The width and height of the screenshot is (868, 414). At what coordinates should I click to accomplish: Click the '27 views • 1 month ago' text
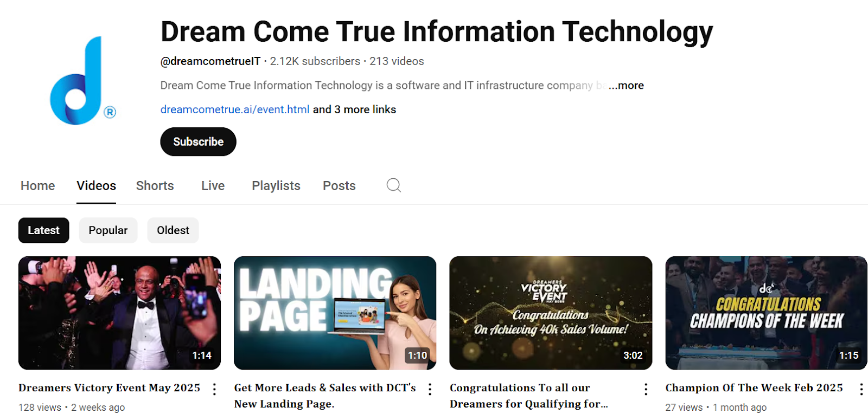click(716, 407)
